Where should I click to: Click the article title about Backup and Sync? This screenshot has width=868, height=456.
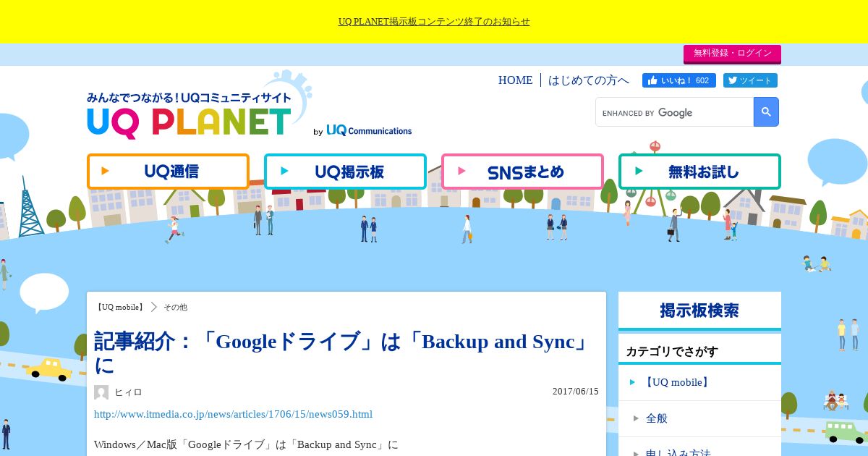(342, 352)
